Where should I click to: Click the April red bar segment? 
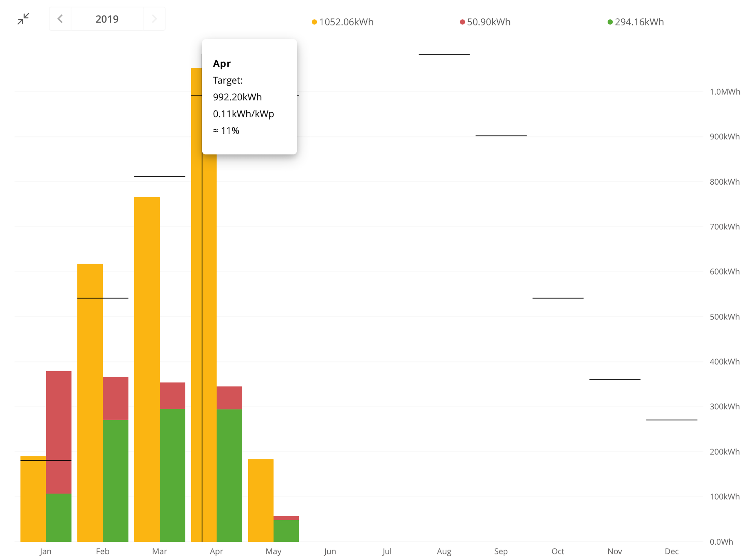[229, 398]
